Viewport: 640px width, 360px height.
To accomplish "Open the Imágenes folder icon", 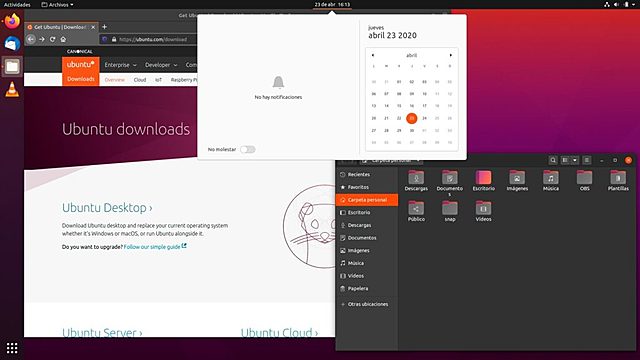I will coord(517,181).
